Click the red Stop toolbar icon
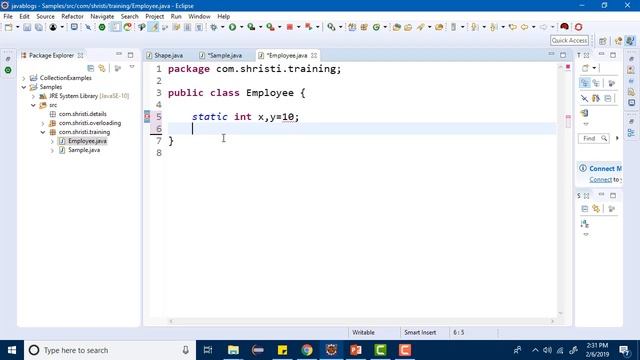Image resolution: width=640 pixels, height=360 pixels. [290, 27]
